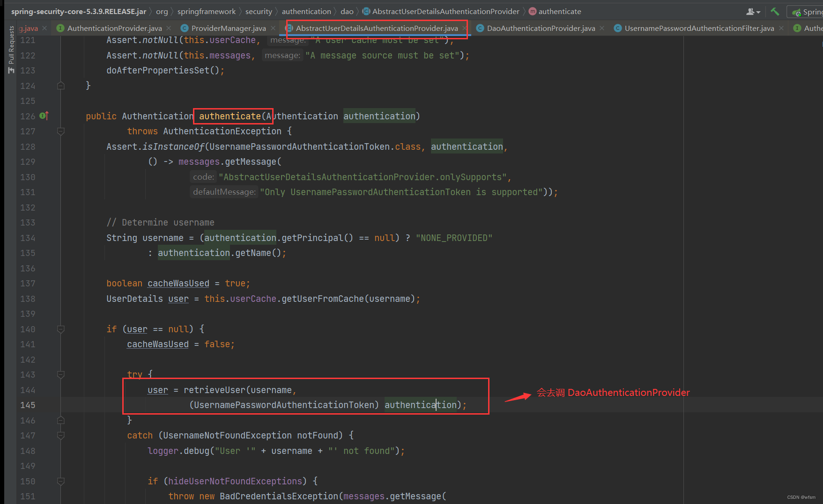823x504 pixels.
Task: Switch to the AuthenticationProvider.java tab
Action: tap(114, 28)
